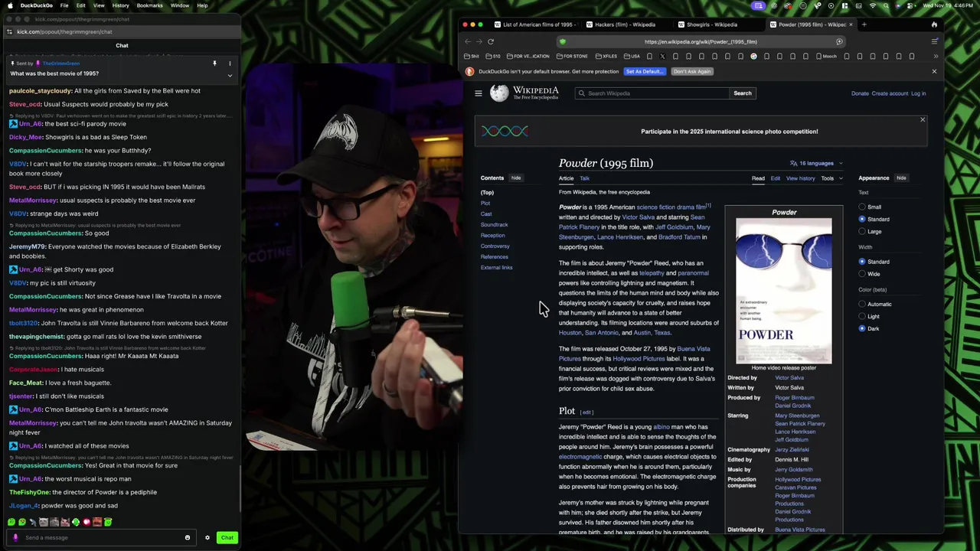Click the green privacy shield icon
The width and height of the screenshot is (980, 551).
(x=563, y=41)
